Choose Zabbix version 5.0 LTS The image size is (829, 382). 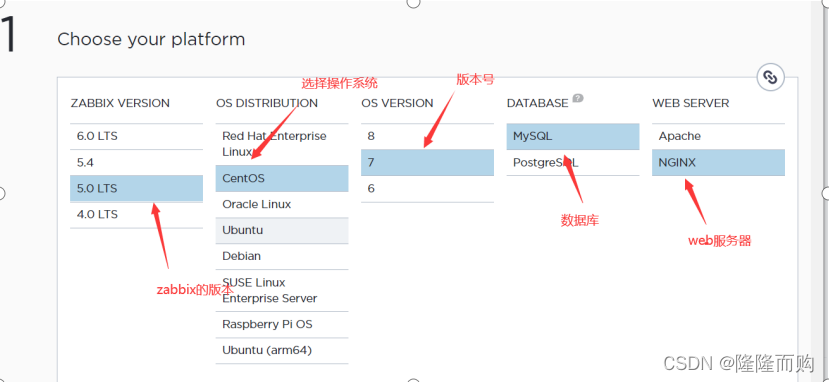click(136, 189)
